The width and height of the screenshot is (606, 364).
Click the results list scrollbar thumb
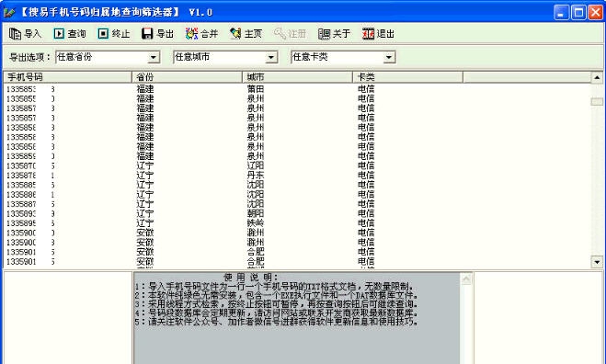pyautogui.click(x=597, y=102)
